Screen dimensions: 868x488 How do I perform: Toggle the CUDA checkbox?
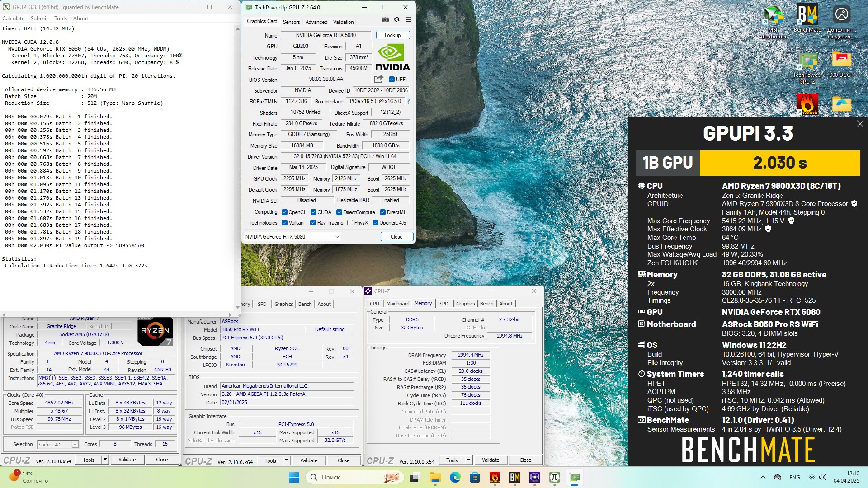313,212
